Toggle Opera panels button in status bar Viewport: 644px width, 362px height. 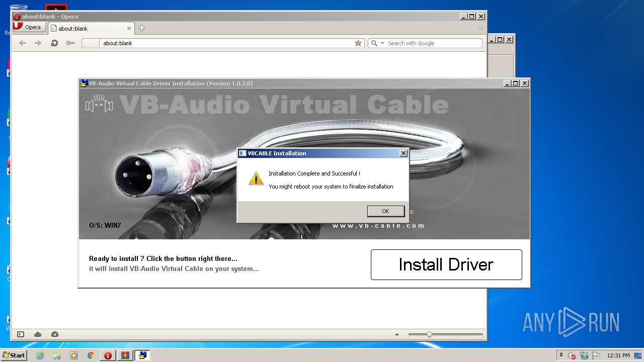click(x=21, y=334)
